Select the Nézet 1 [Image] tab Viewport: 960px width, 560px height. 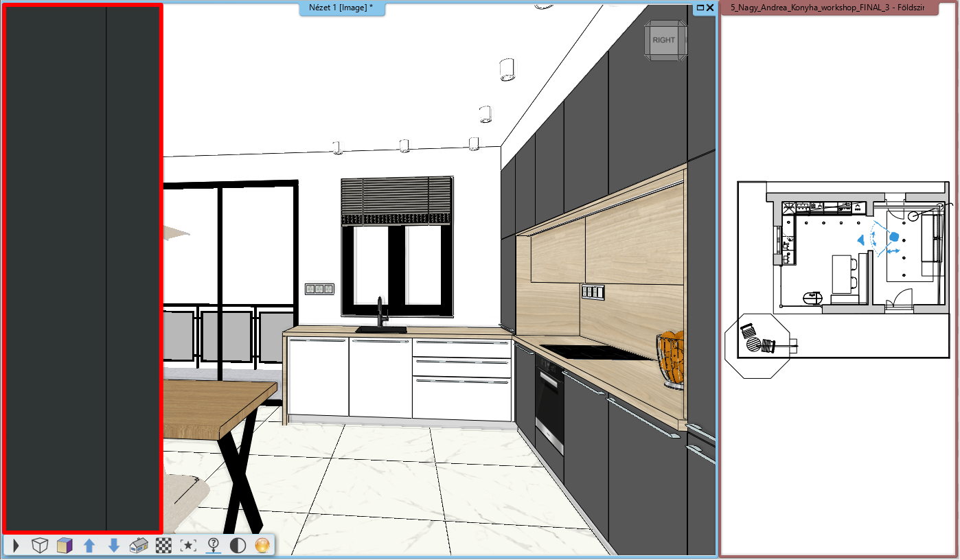tap(341, 8)
